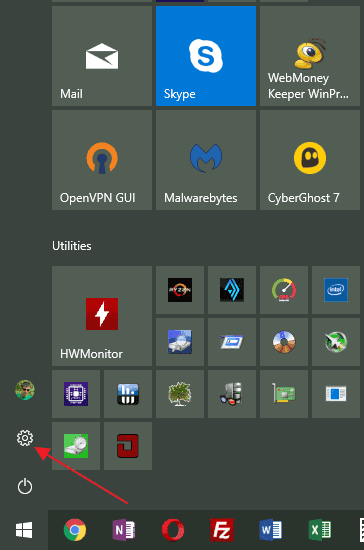
Task: Open OneNote from the taskbar
Action: (124, 530)
